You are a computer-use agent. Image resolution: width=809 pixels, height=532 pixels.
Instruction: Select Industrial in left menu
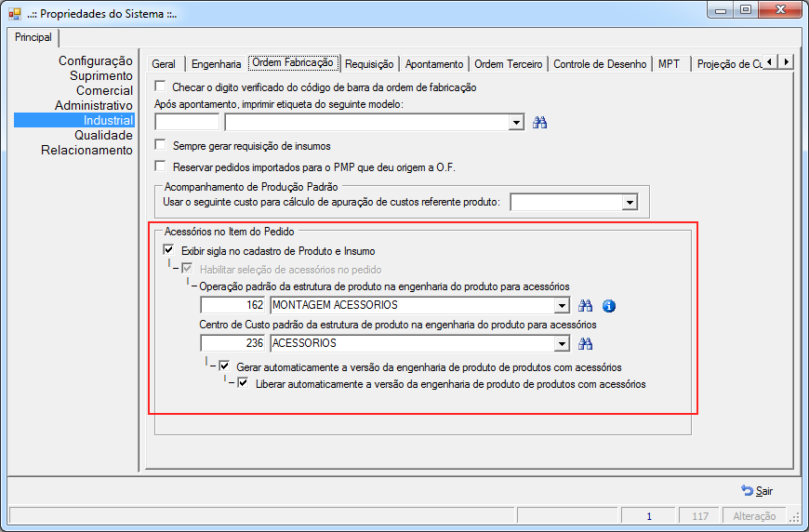pos(74,120)
